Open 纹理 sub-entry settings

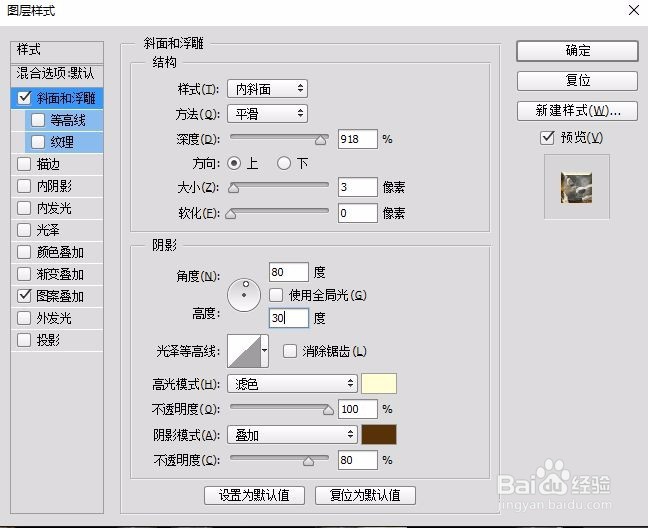(x=64, y=142)
